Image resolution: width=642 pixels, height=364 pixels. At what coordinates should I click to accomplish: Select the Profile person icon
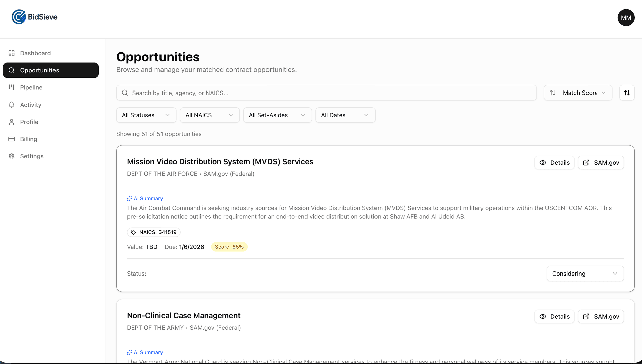(11, 122)
